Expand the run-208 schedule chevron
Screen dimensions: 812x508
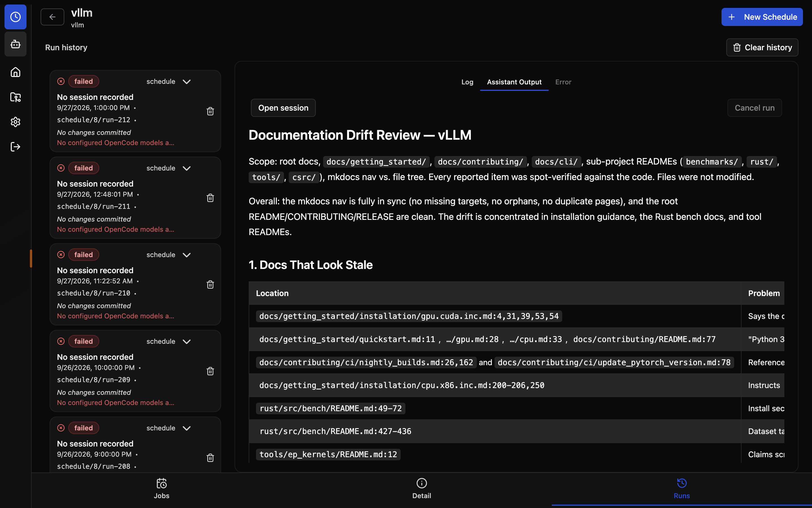187,428
